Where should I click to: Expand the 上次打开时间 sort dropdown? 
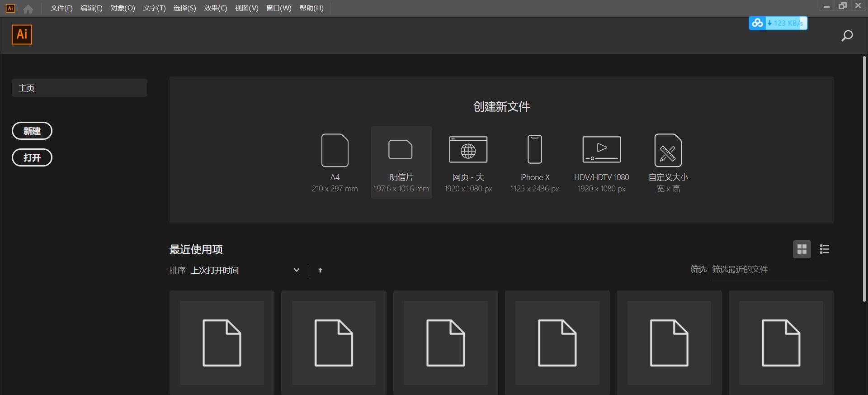point(296,270)
